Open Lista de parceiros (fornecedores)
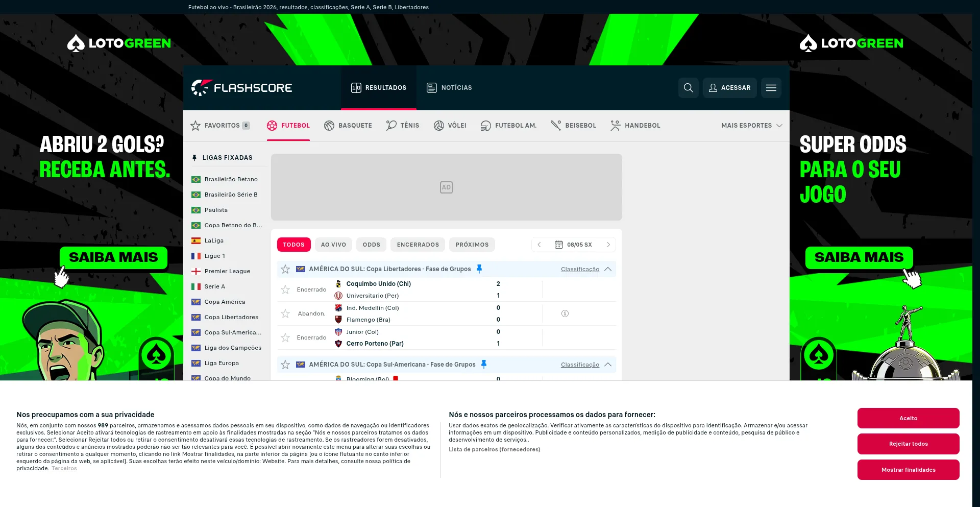Viewport: 980px width, 507px height. click(x=495, y=449)
